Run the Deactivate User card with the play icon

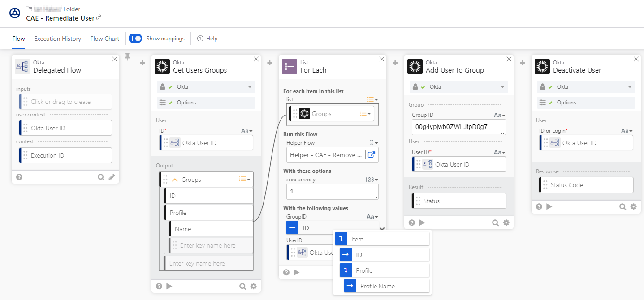(549, 206)
